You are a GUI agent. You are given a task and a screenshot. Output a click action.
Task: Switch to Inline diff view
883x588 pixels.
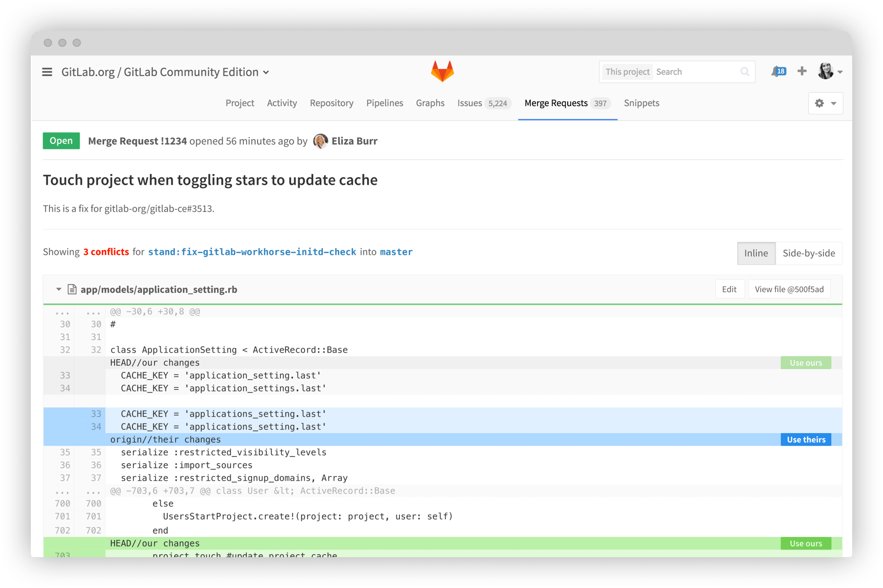pyautogui.click(x=756, y=253)
